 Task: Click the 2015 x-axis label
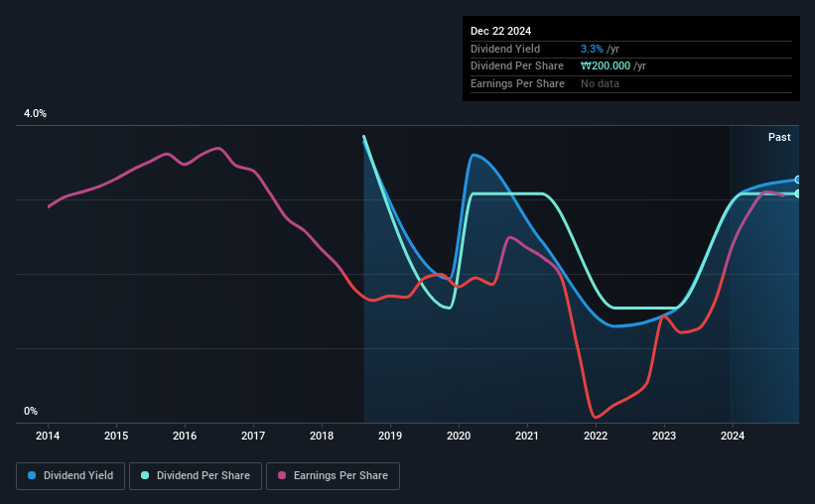(x=116, y=436)
